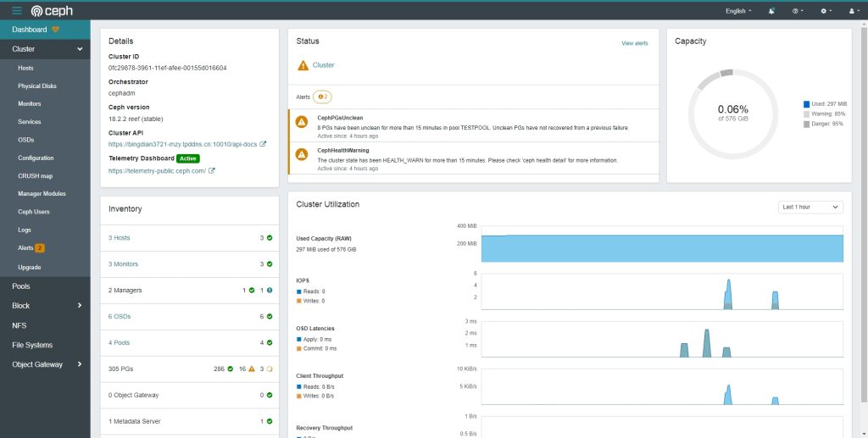Click green check icon in Pools row
The width and height of the screenshot is (868, 438).
tap(270, 343)
